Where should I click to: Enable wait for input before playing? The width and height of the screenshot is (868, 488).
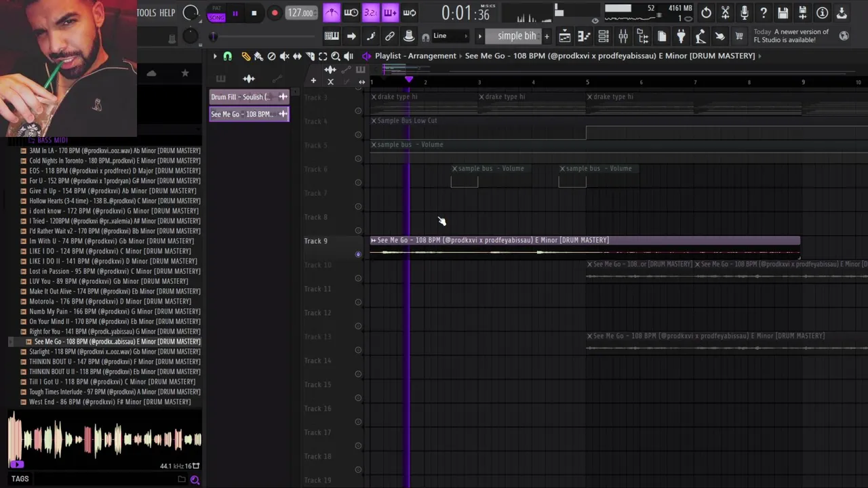pos(351,13)
